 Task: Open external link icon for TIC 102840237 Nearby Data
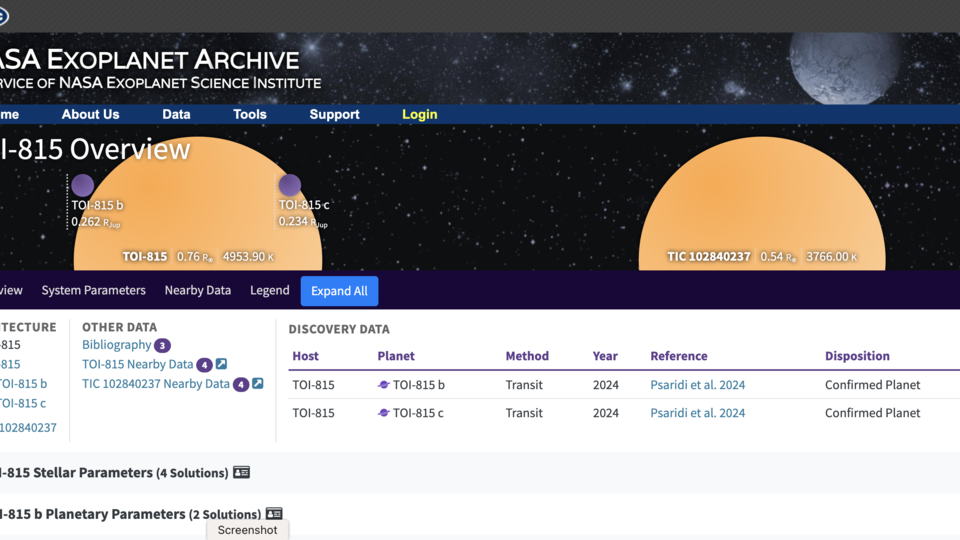click(x=258, y=384)
